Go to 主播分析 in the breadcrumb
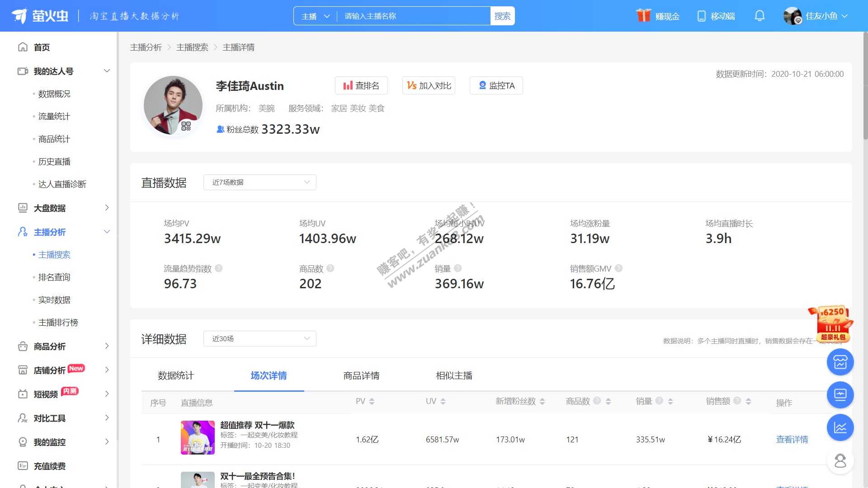868x488 pixels. coord(146,47)
